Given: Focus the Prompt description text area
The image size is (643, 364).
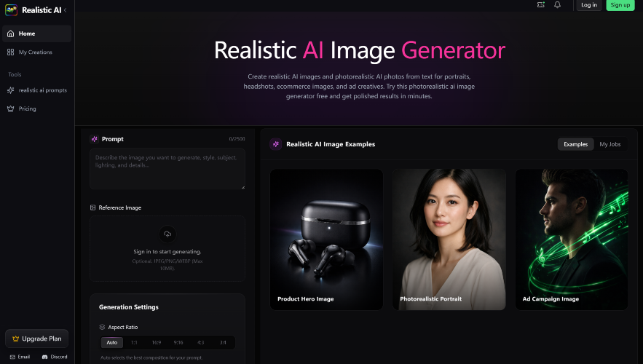Looking at the screenshot, I should pyautogui.click(x=167, y=169).
